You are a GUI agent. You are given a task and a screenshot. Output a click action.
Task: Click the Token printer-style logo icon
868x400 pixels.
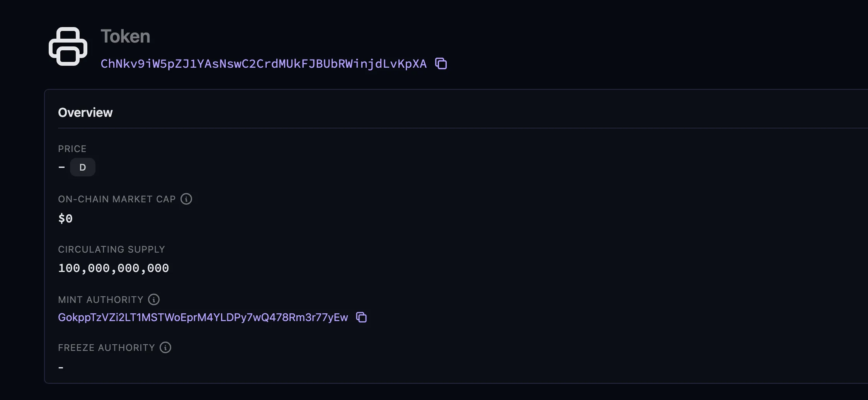pyautogui.click(x=68, y=46)
